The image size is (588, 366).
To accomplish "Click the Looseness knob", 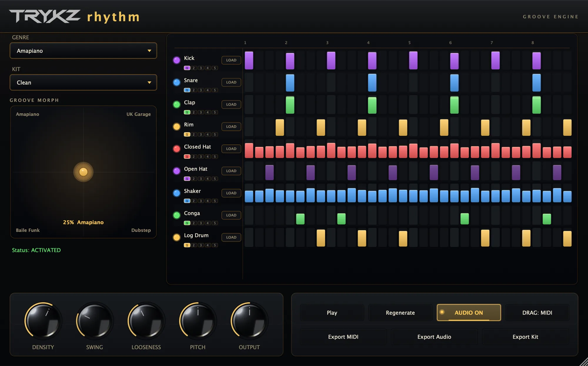I will [x=146, y=321].
